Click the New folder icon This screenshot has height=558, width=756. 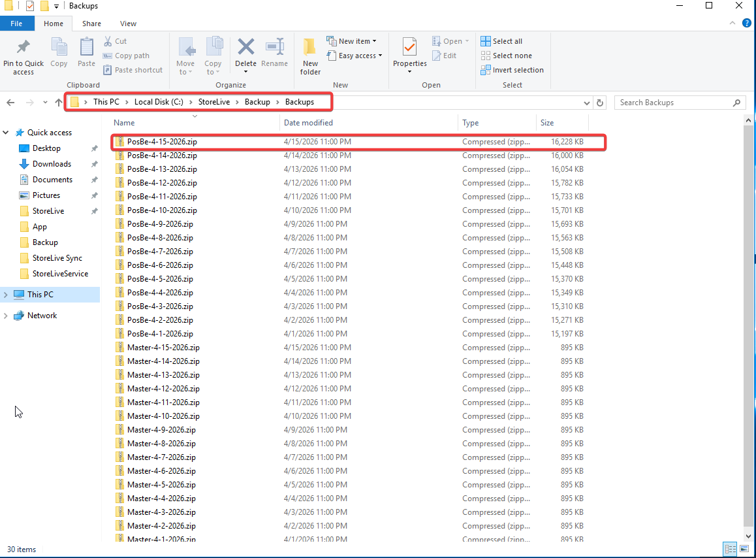pyautogui.click(x=310, y=48)
